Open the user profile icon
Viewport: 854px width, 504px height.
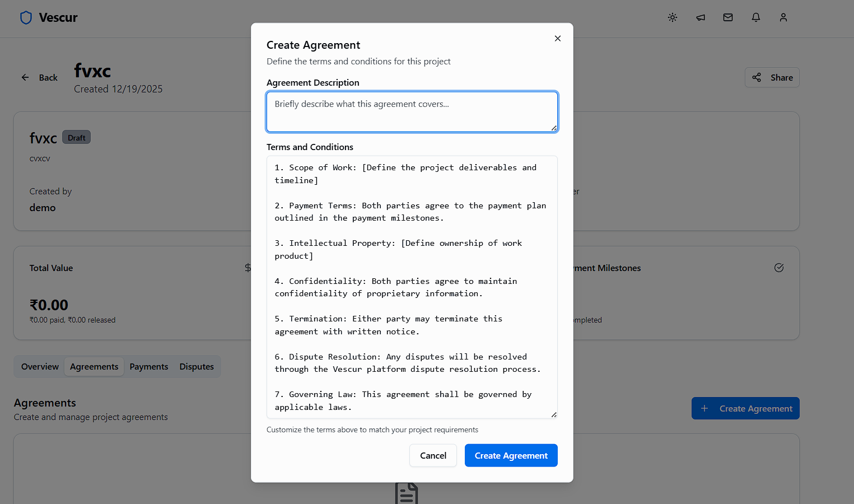pyautogui.click(x=783, y=17)
